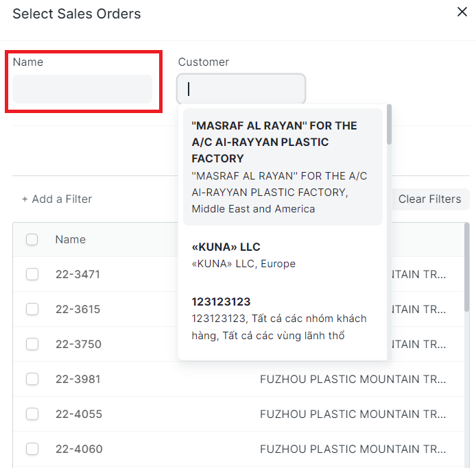The height and width of the screenshot is (468, 476).
Task: Close the Select Sales Orders dialog
Action: pos(462,12)
